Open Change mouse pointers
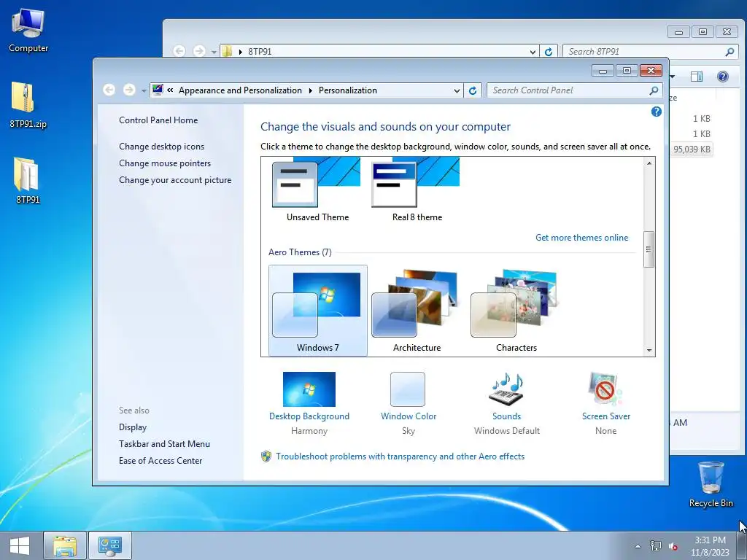This screenshot has width=747, height=560. point(165,163)
